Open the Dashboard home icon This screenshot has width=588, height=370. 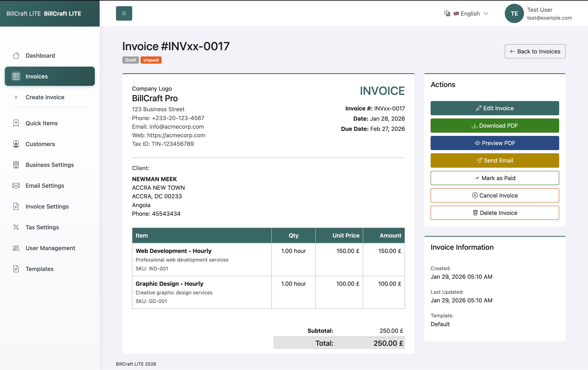[x=16, y=56]
